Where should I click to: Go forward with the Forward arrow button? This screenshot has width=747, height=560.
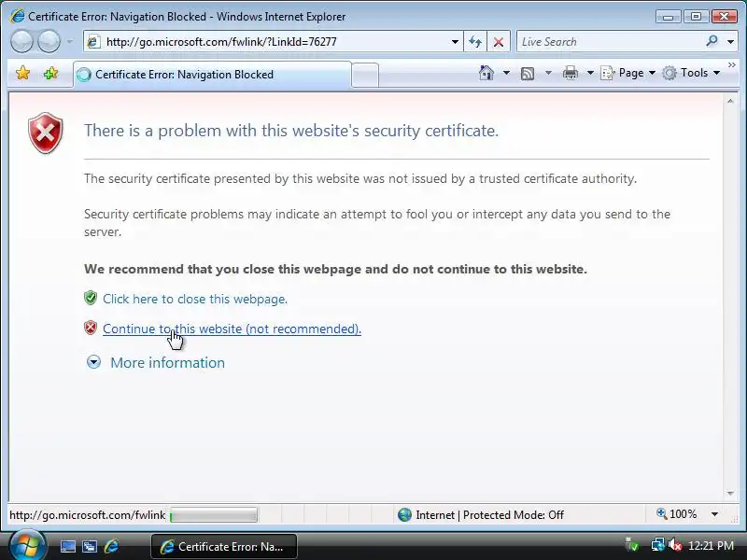point(49,41)
